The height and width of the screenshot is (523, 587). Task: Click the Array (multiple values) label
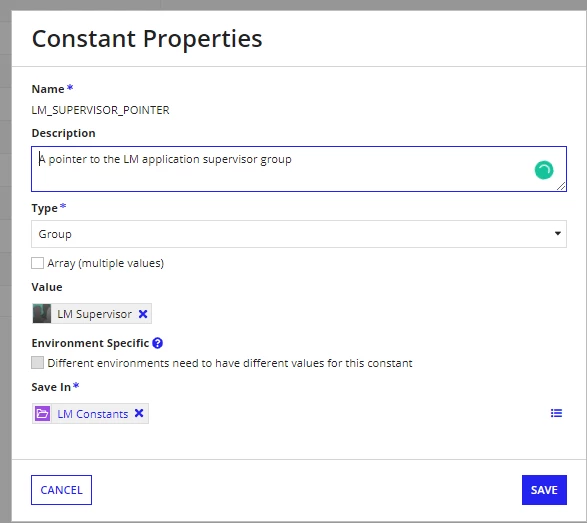106,264
